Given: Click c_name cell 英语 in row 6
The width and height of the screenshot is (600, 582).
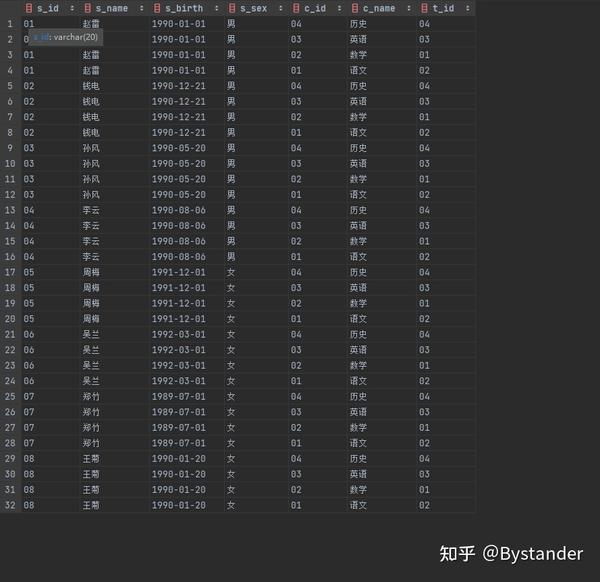Looking at the screenshot, I should tap(358, 101).
